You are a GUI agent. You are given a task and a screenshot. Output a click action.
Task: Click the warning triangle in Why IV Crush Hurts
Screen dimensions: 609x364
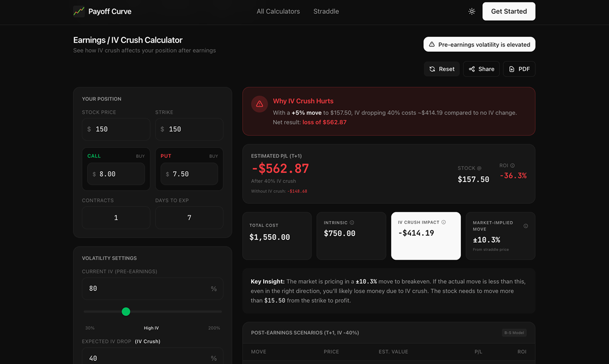pos(259,103)
